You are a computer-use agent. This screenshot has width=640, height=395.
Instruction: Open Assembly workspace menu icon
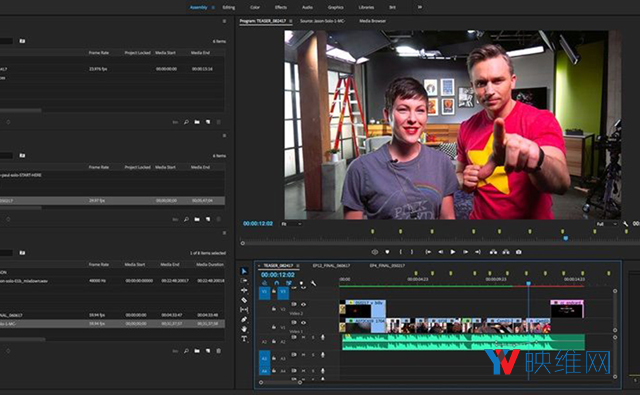coord(213,7)
